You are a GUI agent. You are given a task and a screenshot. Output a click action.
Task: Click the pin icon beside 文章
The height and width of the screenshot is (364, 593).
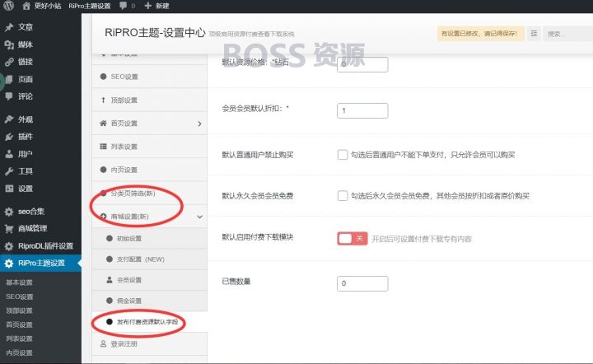pos(9,27)
